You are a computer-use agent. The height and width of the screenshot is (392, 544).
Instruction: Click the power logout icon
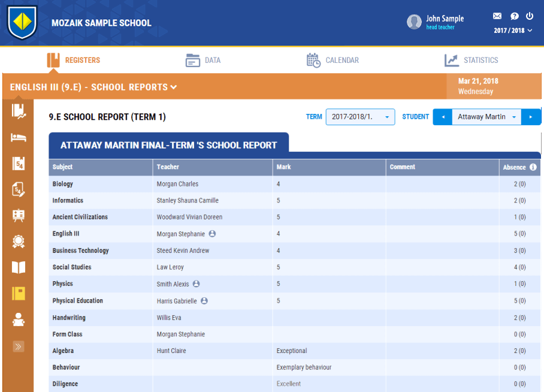(x=530, y=16)
